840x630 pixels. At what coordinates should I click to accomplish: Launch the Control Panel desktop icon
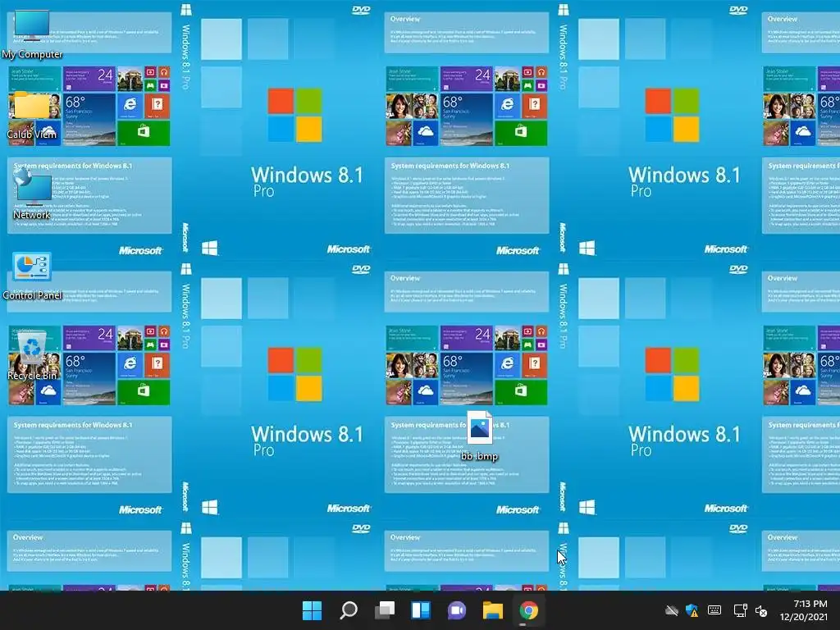pyautogui.click(x=32, y=276)
